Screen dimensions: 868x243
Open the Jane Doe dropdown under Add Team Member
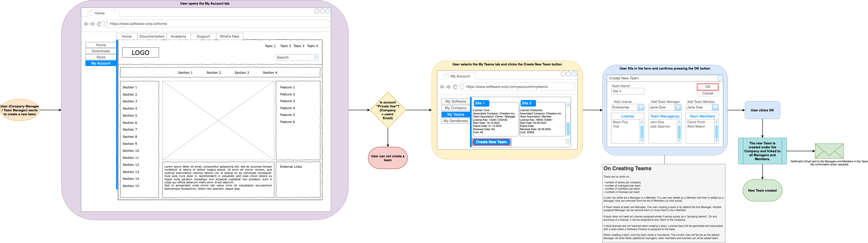pyautogui.click(x=715, y=107)
